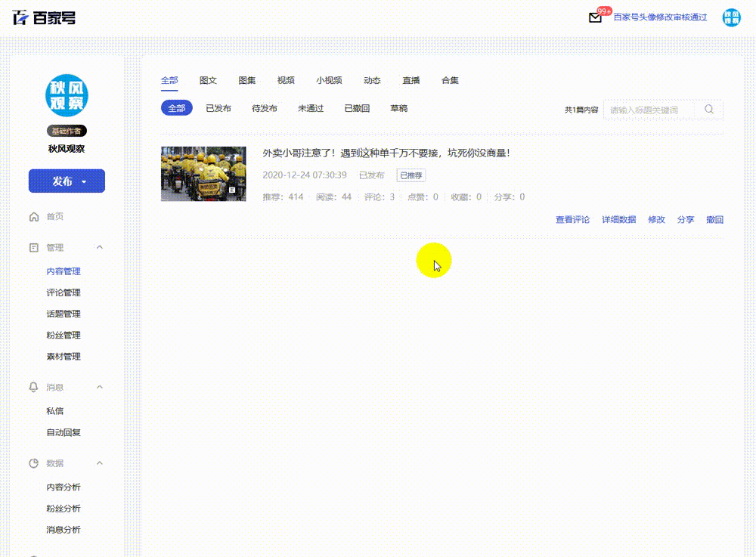Click the delivery riders article thumbnail
Screen dimensions: 756x557
pos(203,173)
